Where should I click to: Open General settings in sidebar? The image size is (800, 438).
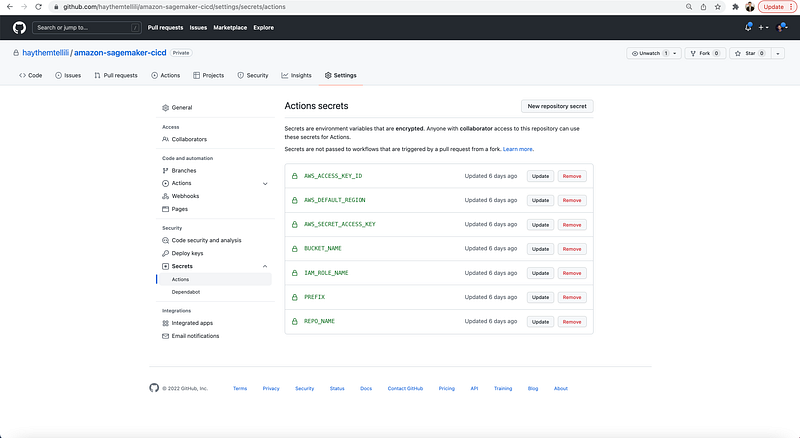point(177,108)
